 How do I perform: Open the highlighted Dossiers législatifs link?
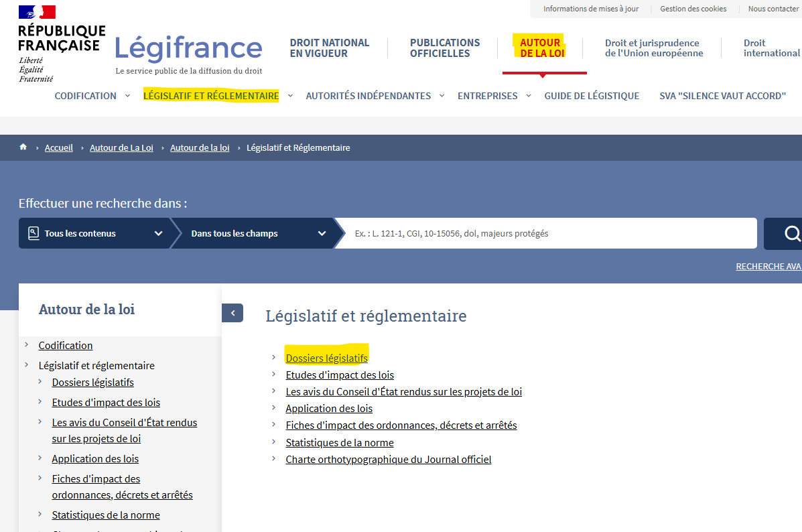pyautogui.click(x=326, y=358)
